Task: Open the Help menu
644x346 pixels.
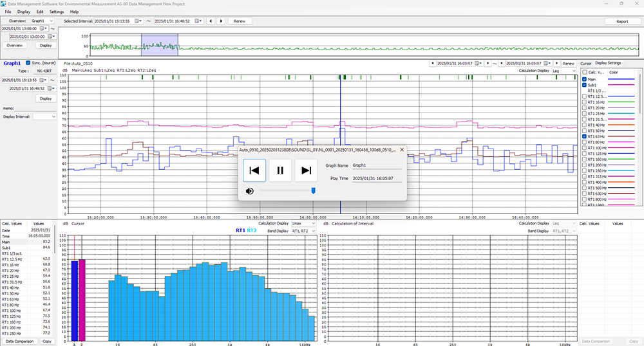Action: 74,12
